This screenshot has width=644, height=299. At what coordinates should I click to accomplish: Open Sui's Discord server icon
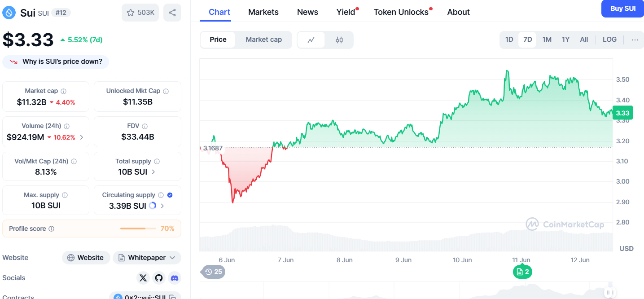175,278
